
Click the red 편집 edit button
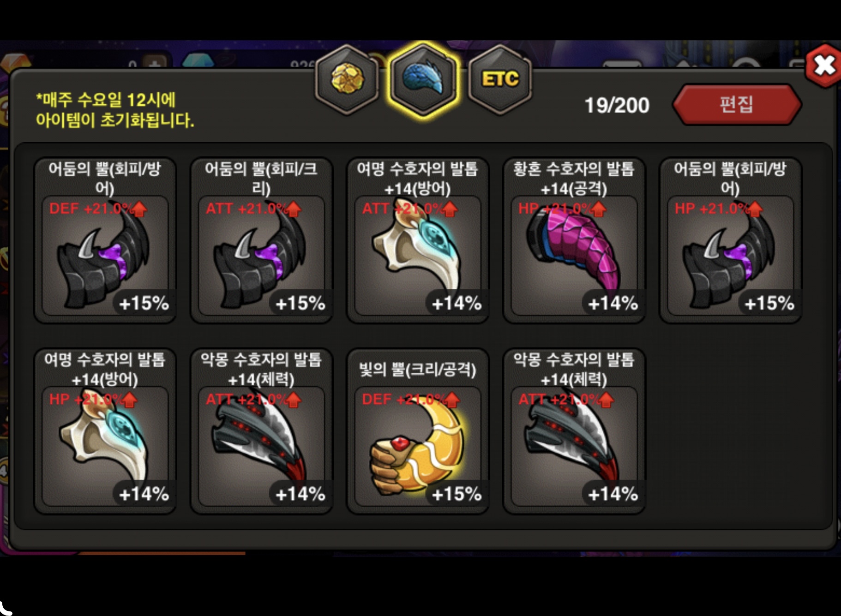(737, 104)
